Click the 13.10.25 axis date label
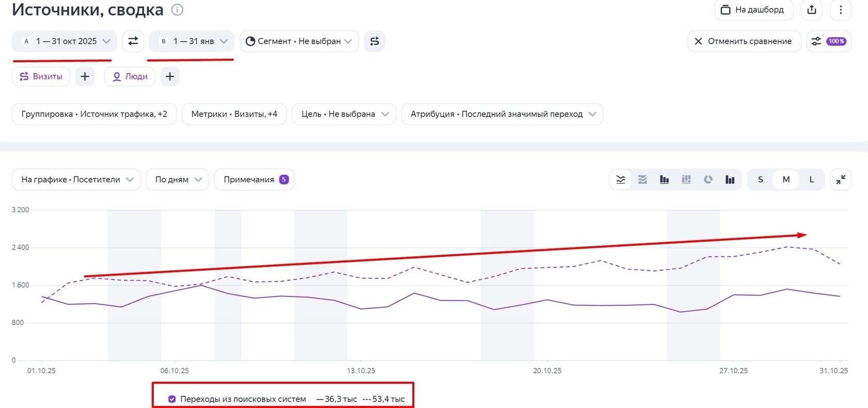This screenshot has width=868, height=408. pyautogui.click(x=361, y=371)
